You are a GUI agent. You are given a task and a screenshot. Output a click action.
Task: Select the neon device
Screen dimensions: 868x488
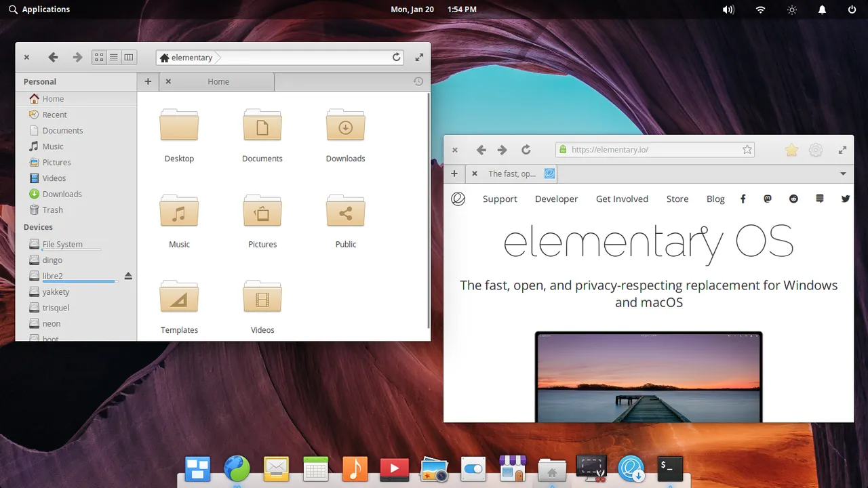[x=76, y=323]
